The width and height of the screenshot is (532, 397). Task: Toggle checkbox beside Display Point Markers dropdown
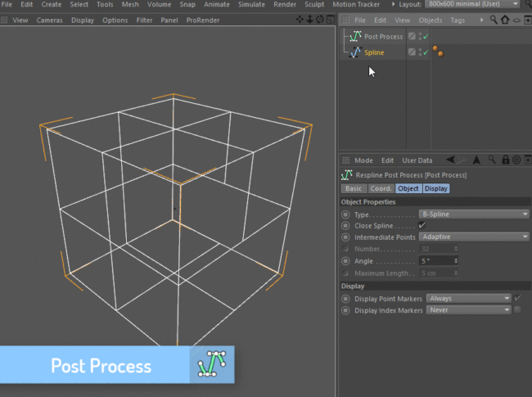point(517,298)
